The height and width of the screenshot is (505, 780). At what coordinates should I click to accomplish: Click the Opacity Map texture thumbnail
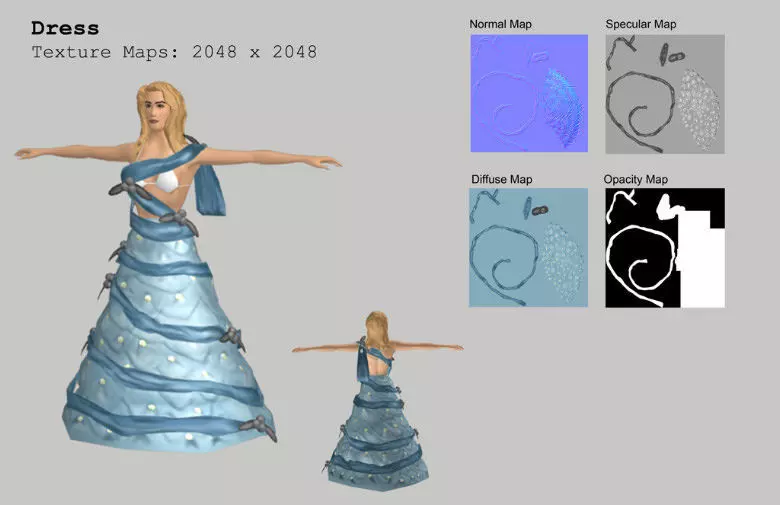pos(665,248)
